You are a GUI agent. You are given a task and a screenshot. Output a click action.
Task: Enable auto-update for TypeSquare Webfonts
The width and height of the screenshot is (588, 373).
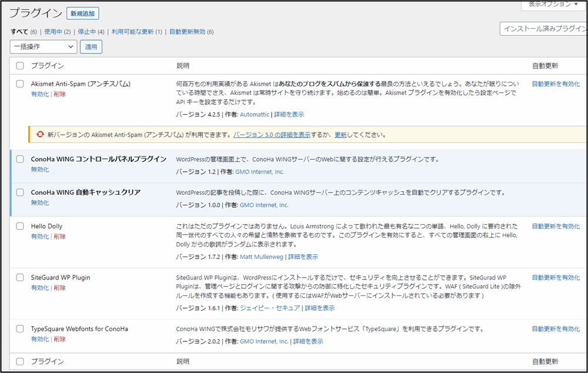pyautogui.click(x=556, y=329)
